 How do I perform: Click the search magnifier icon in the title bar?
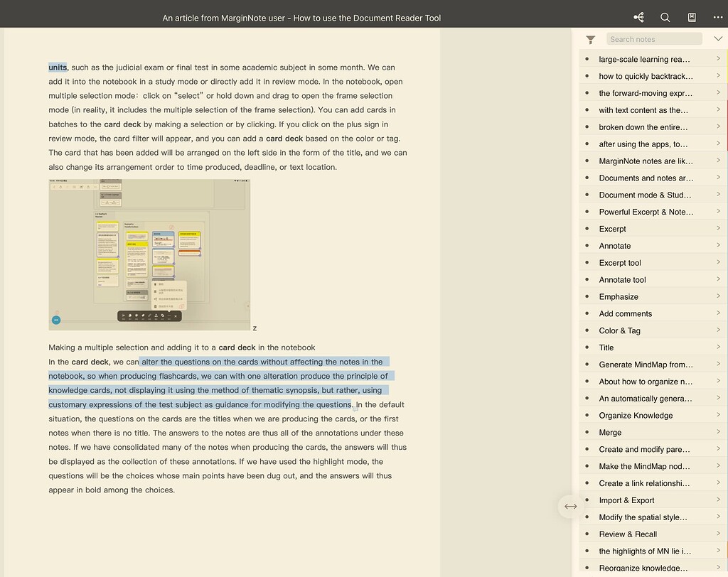tap(665, 16)
